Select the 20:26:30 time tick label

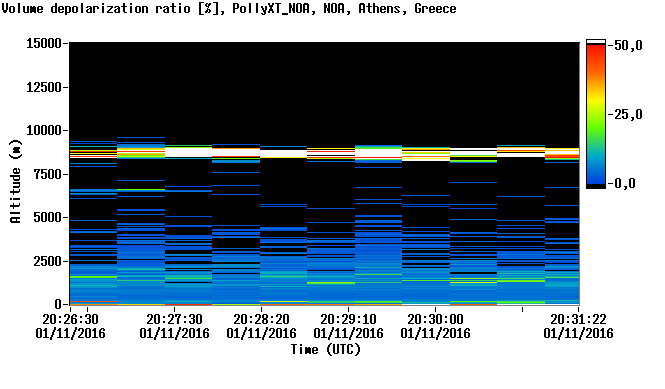70,326
